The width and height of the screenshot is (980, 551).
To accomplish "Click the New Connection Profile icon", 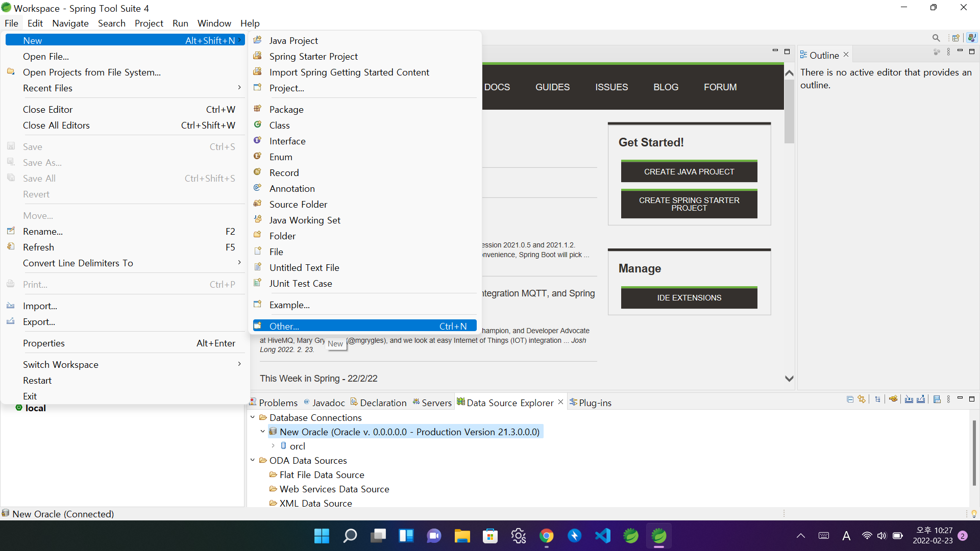I will (x=893, y=399).
